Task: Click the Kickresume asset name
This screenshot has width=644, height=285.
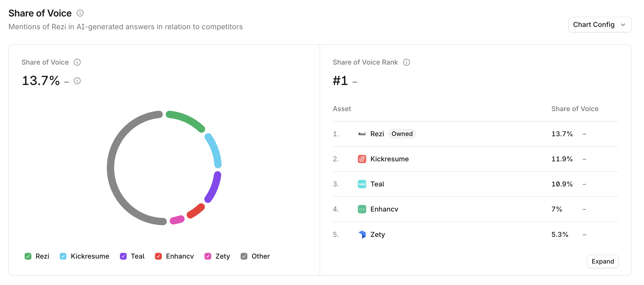Action: coord(390,159)
